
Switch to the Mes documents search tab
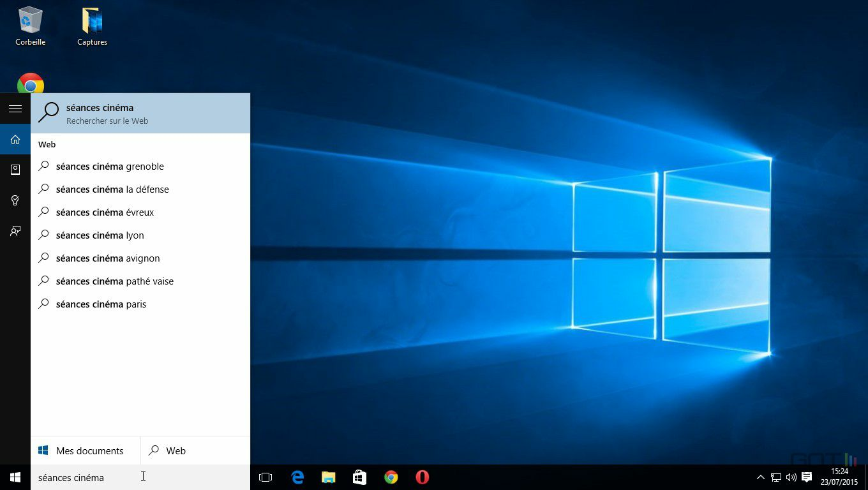pos(86,450)
